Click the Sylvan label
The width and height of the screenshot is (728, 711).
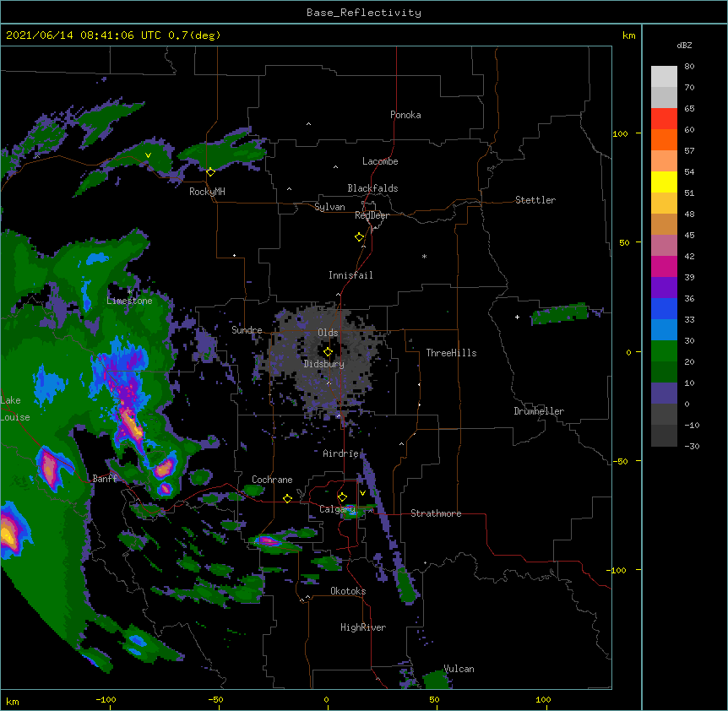(x=329, y=207)
